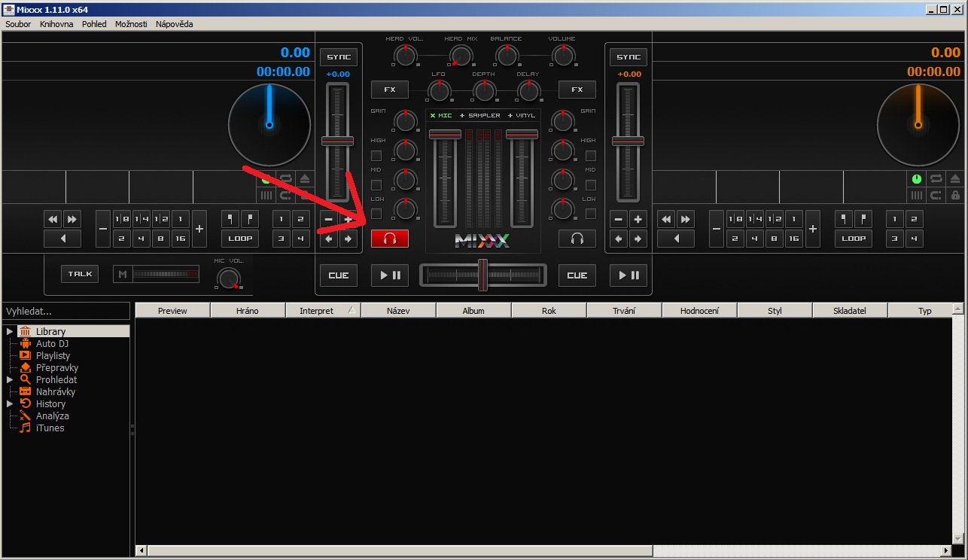Toggle the magnet quantize icon on right deck
This screenshot has height=560, width=968.
[936, 196]
